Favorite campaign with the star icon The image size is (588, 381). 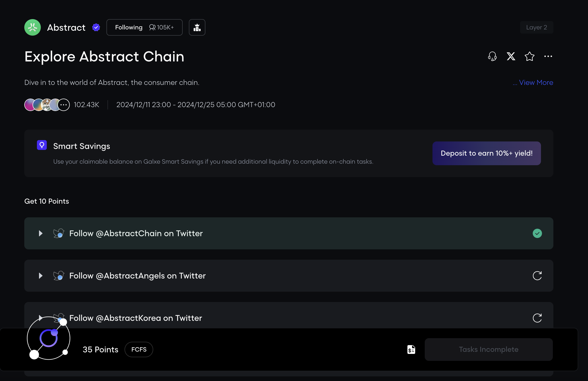coord(529,56)
